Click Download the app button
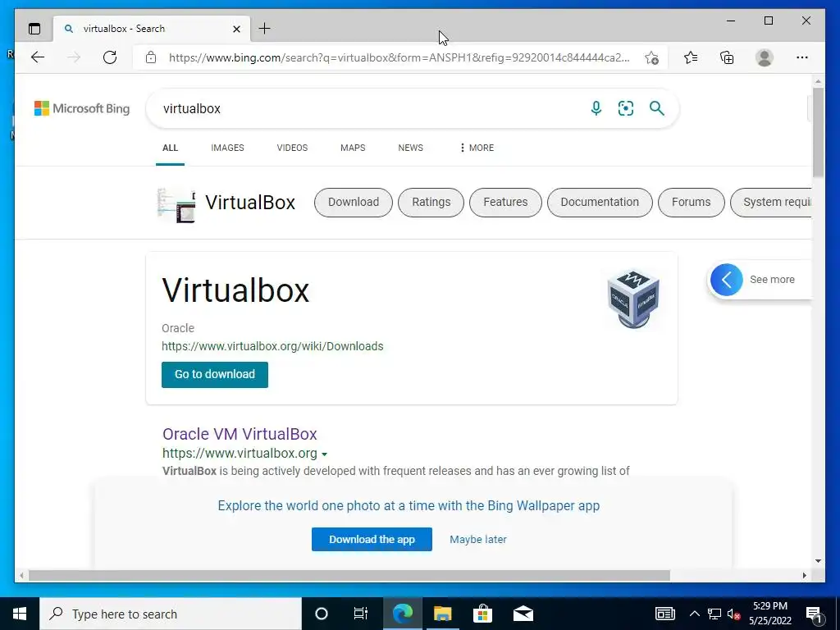Screen dimensions: 840x630 372,540
